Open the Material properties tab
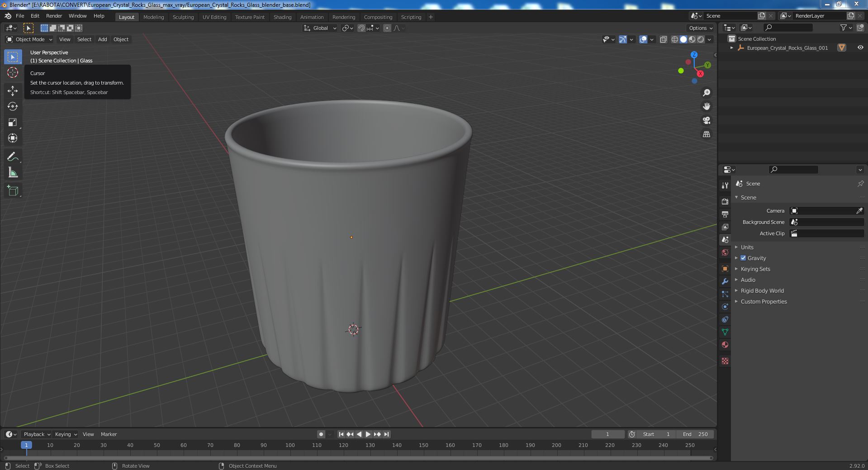Viewport: 868px width, 470px height. coord(725,345)
